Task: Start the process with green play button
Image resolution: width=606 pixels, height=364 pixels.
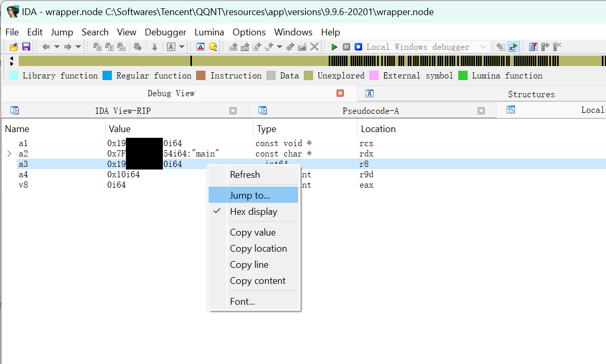Action: [334, 47]
